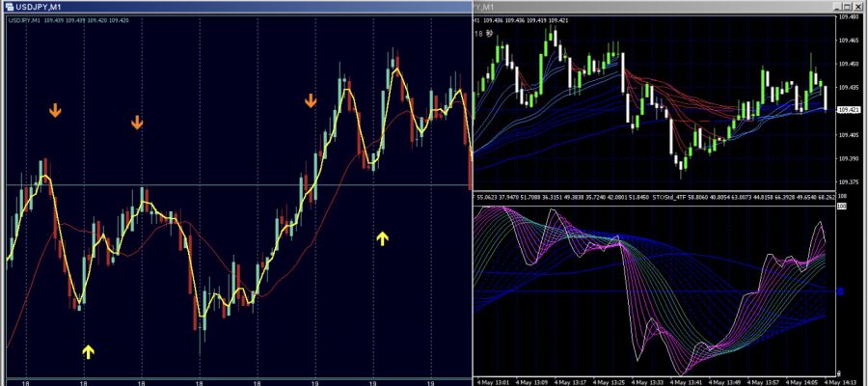Click the right chart's 109.436 109.436 109.419 OHLC readout
868x386 pixels.
coord(521,20)
